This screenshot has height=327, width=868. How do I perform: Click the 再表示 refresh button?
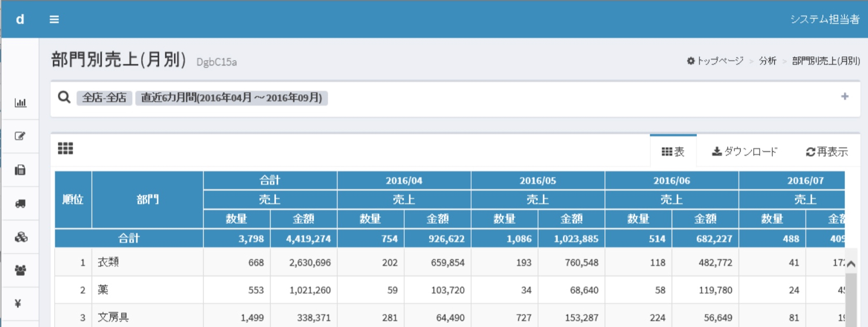point(827,152)
